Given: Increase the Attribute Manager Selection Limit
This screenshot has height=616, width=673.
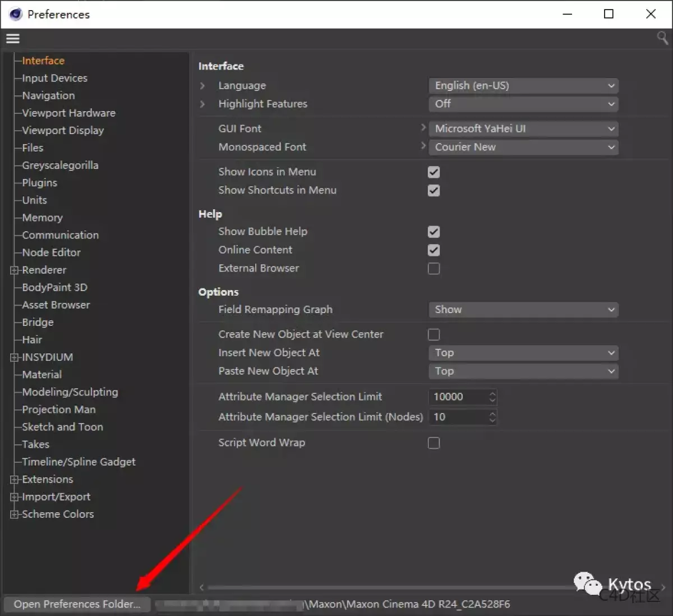Looking at the screenshot, I should click(492, 393).
